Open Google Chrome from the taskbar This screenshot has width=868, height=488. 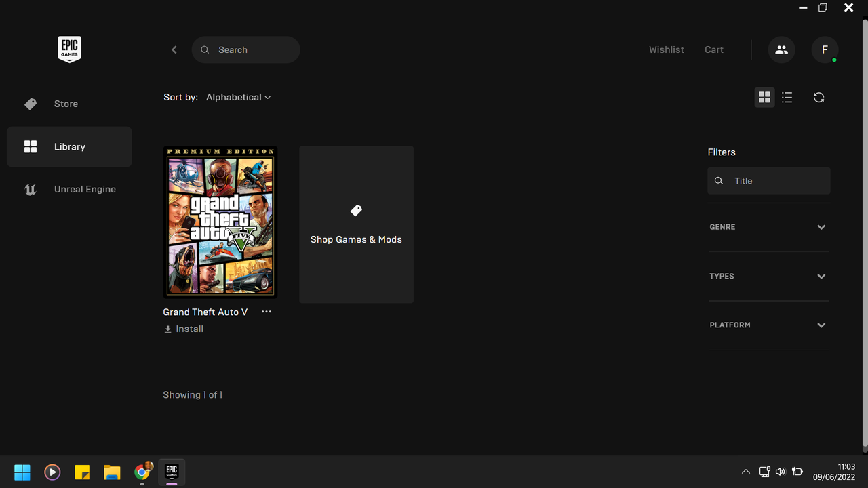[142, 472]
